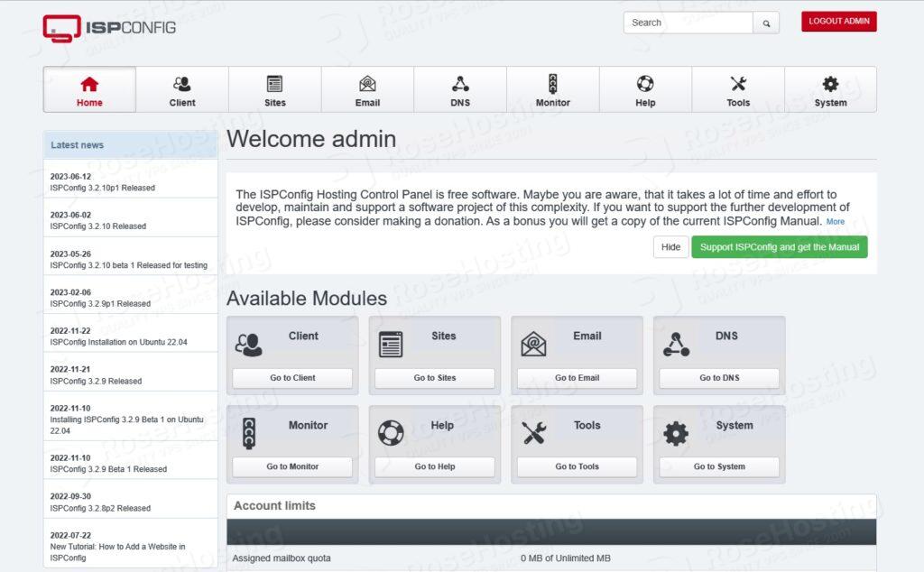
Task: Switch to the Client tab label
Action: click(182, 103)
